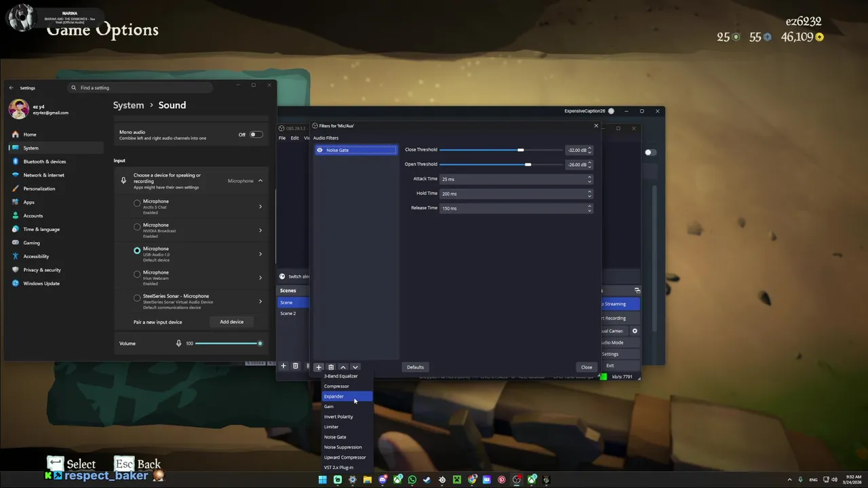Click the Close button in Filters dialog

[587, 367]
